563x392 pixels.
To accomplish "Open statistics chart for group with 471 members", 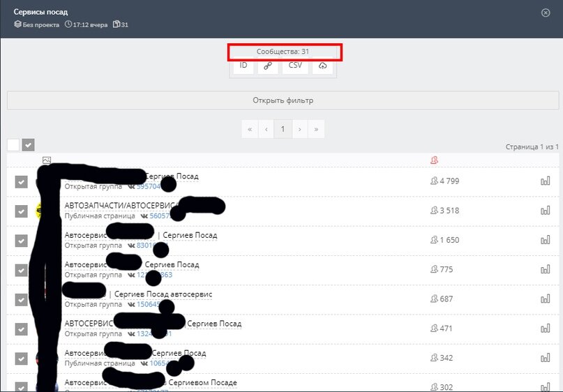I will (x=545, y=328).
